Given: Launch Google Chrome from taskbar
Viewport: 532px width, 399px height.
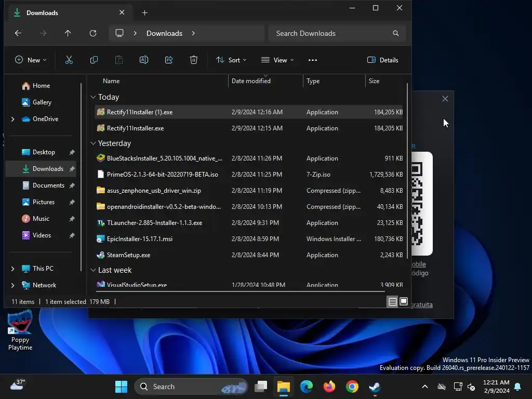Looking at the screenshot, I should [x=352, y=387].
